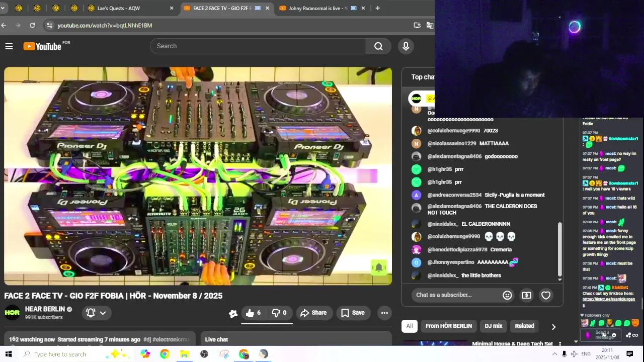Open the emoji picker in chat

click(507, 295)
